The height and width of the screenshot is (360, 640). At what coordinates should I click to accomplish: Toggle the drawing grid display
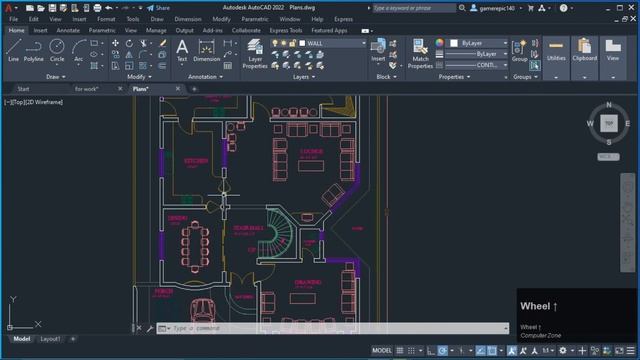[x=400, y=350]
